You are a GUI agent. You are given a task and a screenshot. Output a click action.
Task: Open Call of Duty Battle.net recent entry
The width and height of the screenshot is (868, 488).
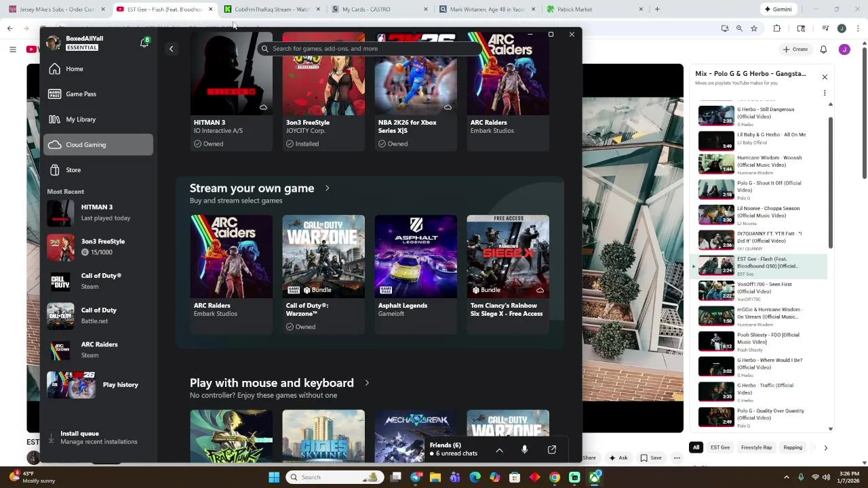point(98,316)
